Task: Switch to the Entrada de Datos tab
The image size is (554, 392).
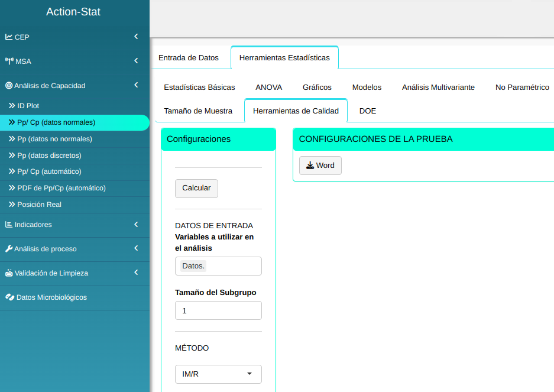Action: point(189,58)
